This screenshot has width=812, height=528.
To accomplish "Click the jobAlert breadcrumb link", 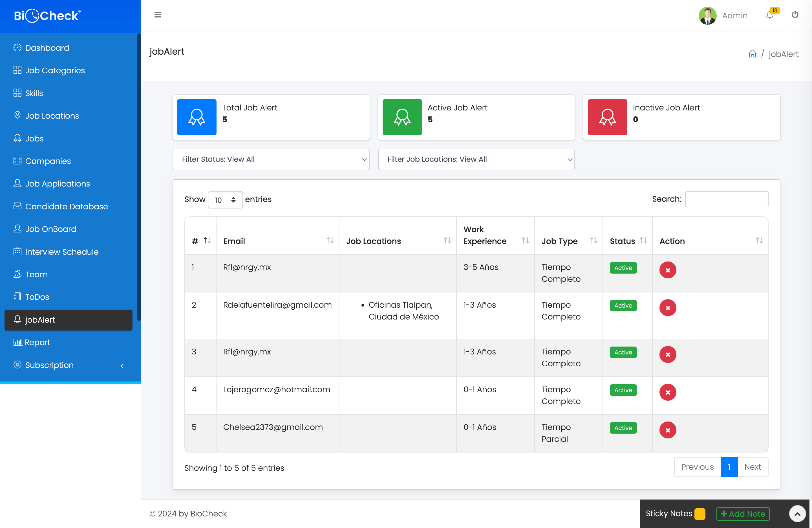I will pyautogui.click(x=783, y=54).
